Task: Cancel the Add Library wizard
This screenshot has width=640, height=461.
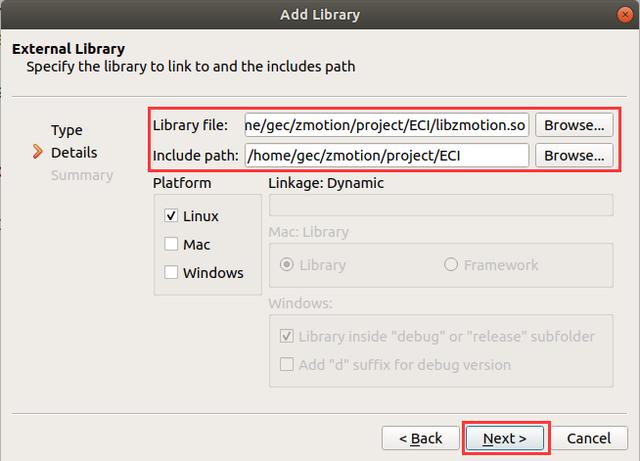Action: 589,438
